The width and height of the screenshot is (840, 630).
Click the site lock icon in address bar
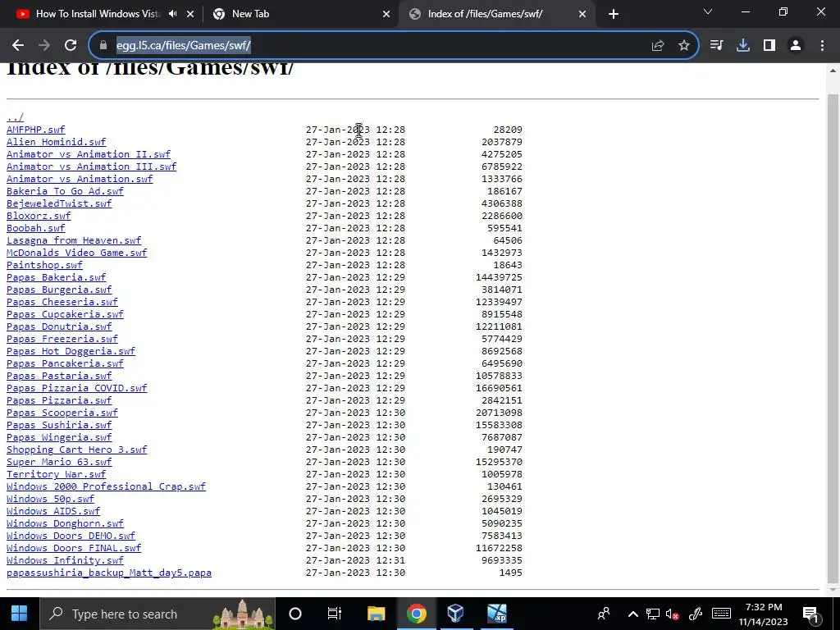(103, 46)
